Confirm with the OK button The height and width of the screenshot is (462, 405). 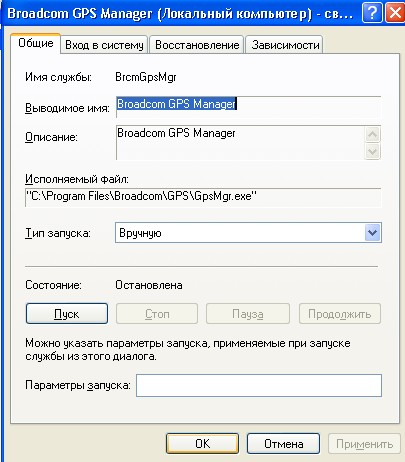point(203,444)
